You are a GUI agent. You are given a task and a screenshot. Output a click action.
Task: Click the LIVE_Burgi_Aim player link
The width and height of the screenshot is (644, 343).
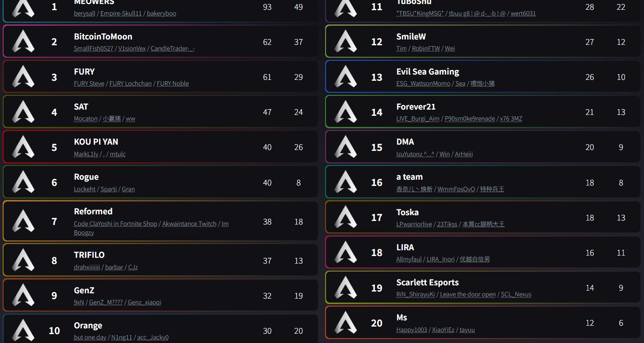pyautogui.click(x=418, y=118)
